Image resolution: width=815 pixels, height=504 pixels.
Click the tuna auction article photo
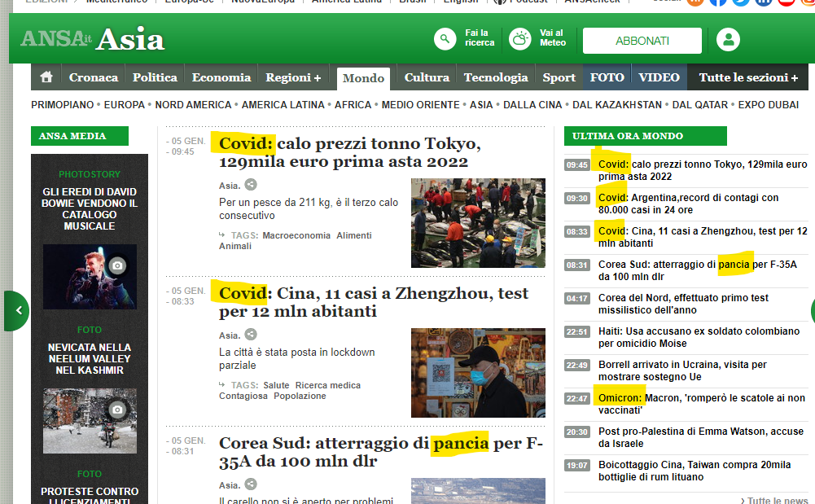[478, 223]
